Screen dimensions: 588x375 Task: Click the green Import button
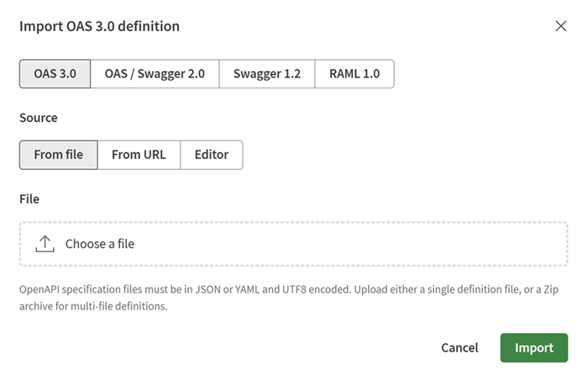click(x=534, y=347)
